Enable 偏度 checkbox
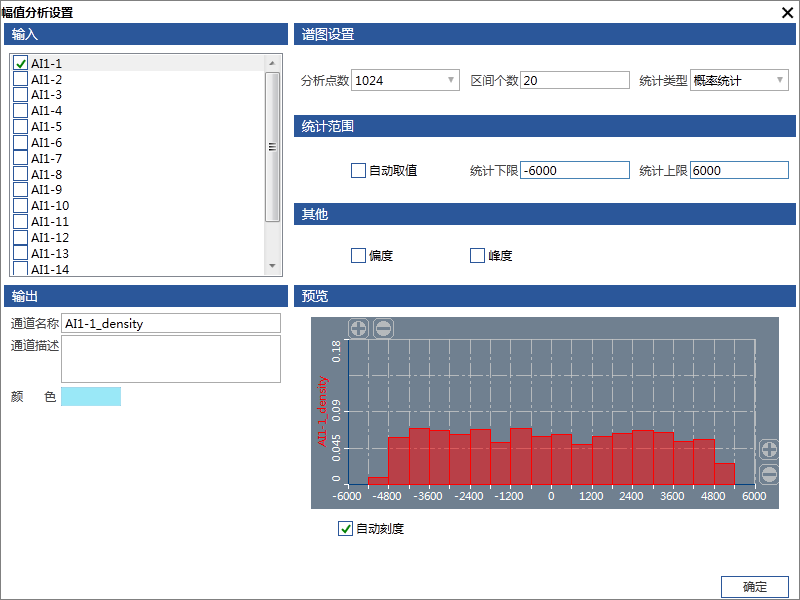This screenshot has width=800, height=600. [358, 255]
